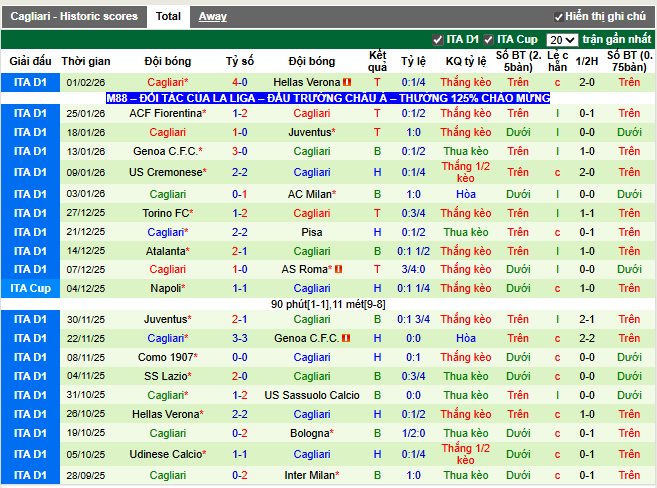
Task: Click the Torino FC team name
Action: (x=168, y=213)
